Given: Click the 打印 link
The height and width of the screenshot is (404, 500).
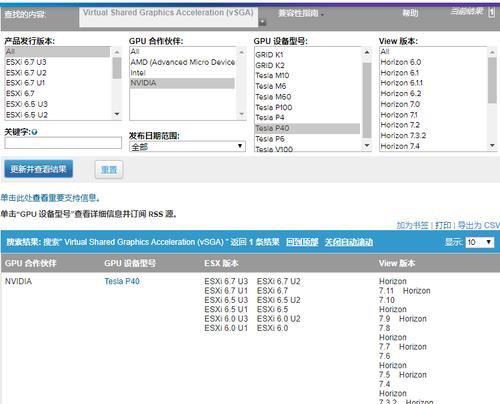Looking at the screenshot, I should coord(443,225).
